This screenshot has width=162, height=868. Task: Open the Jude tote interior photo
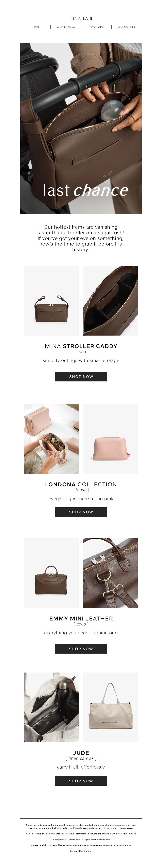(x=52, y=707)
